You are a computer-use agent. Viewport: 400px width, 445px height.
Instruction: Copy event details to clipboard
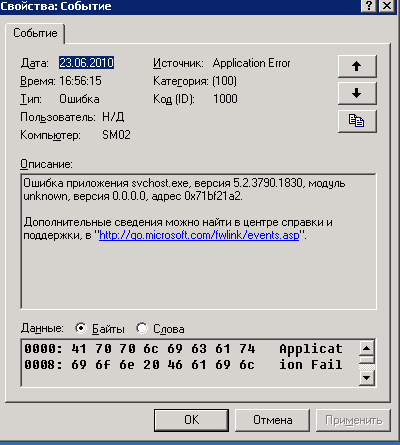pyautogui.click(x=357, y=121)
